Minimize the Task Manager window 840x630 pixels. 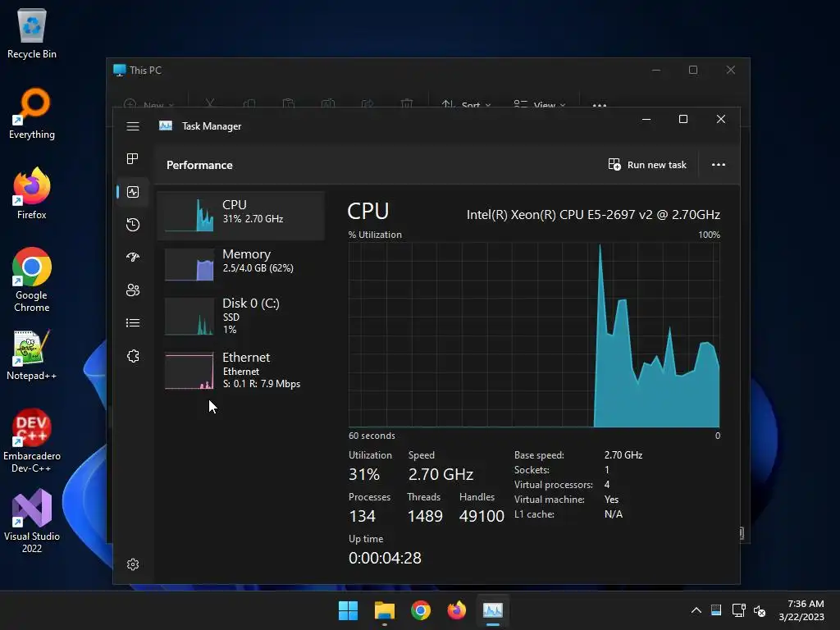pyautogui.click(x=646, y=119)
